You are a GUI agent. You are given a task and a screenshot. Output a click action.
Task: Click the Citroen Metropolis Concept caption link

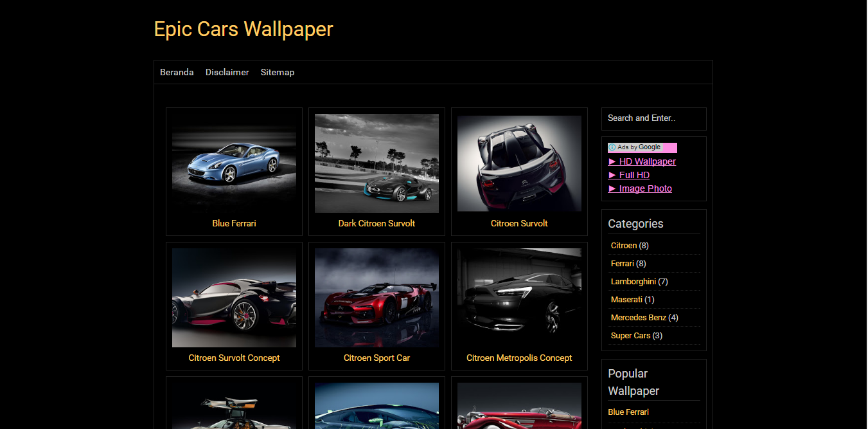519,358
